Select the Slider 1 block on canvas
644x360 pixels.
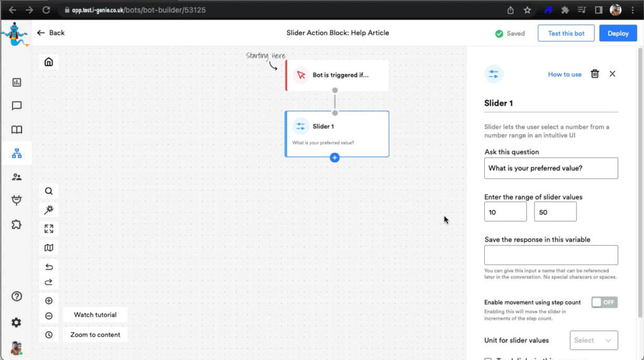[x=337, y=133]
